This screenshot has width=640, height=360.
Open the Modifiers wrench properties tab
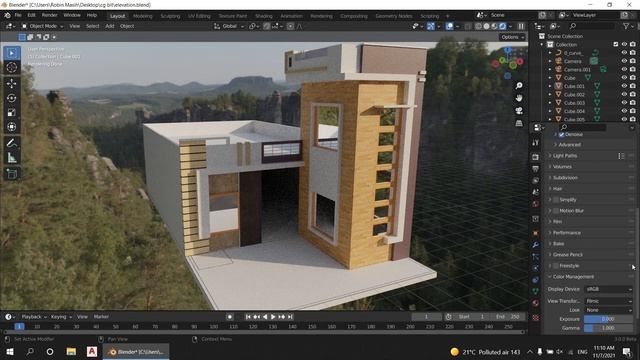[536, 245]
